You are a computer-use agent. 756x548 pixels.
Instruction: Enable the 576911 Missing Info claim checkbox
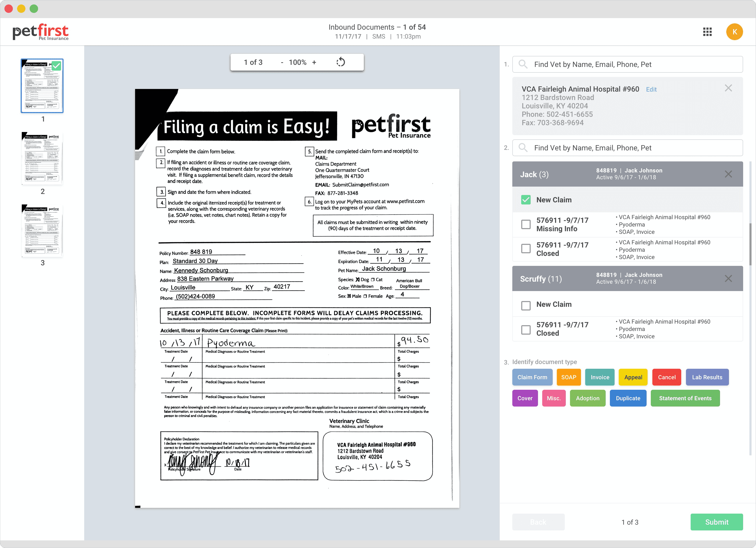click(525, 224)
